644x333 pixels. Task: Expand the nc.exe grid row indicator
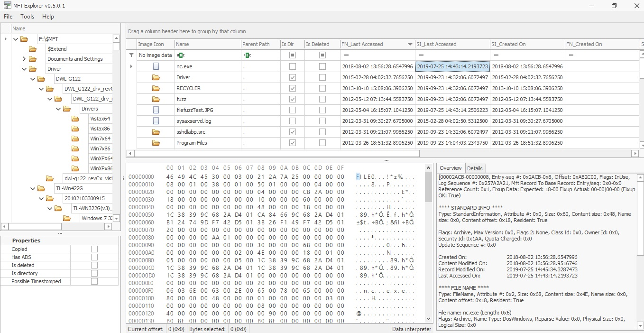pyautogui.click(x=131, y=66)
